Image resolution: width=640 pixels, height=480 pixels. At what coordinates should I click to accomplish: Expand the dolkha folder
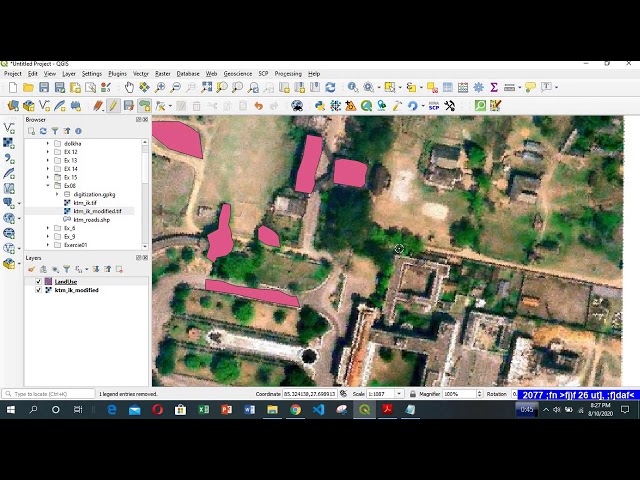coord(48,144)
